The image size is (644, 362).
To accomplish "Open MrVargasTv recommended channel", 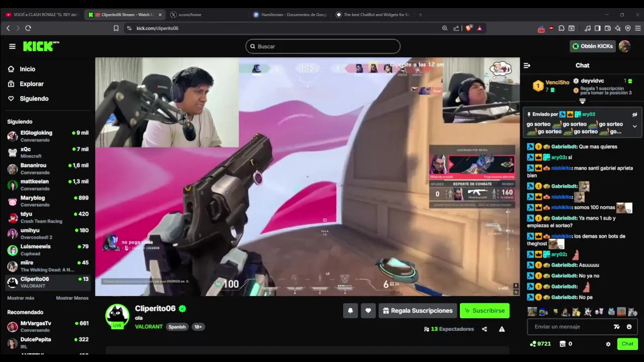I will (x=48, y=326).
